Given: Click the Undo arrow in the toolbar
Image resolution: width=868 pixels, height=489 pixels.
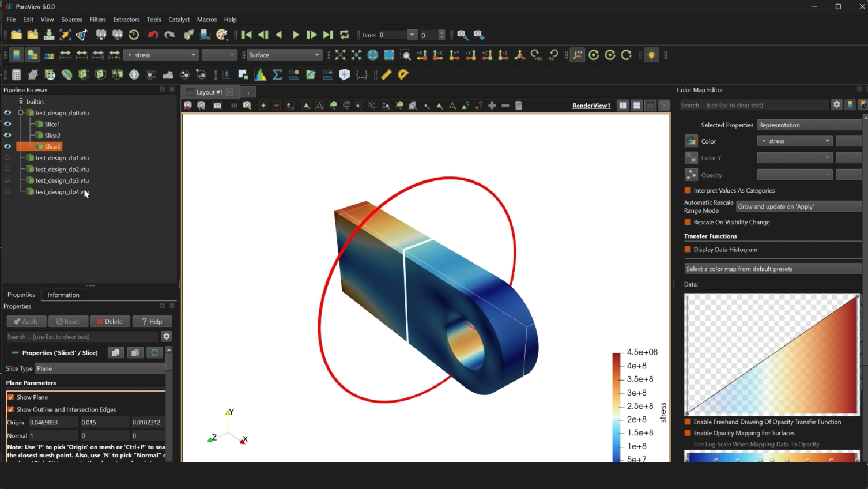Looking at the screenshot, I should tap(153, 35).
